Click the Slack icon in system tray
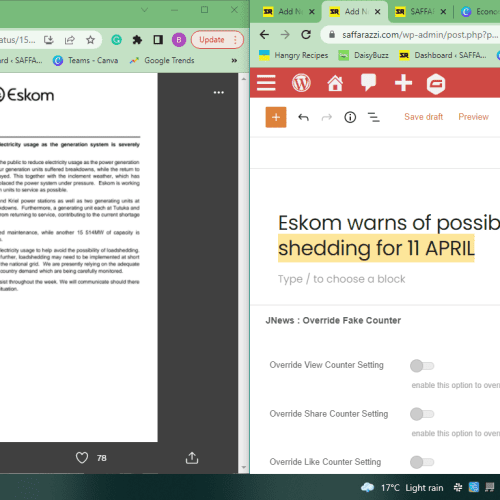This screenshot has width=500, height=500. point(458,488)
